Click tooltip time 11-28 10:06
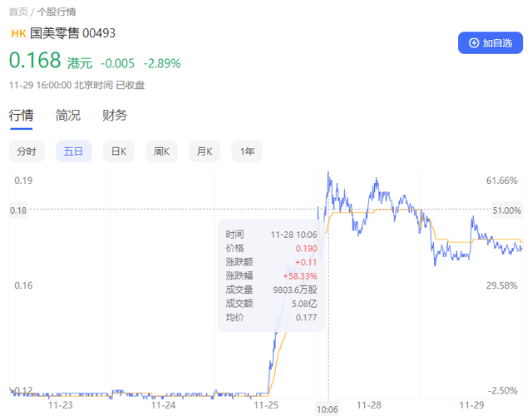 coord(293,235)
